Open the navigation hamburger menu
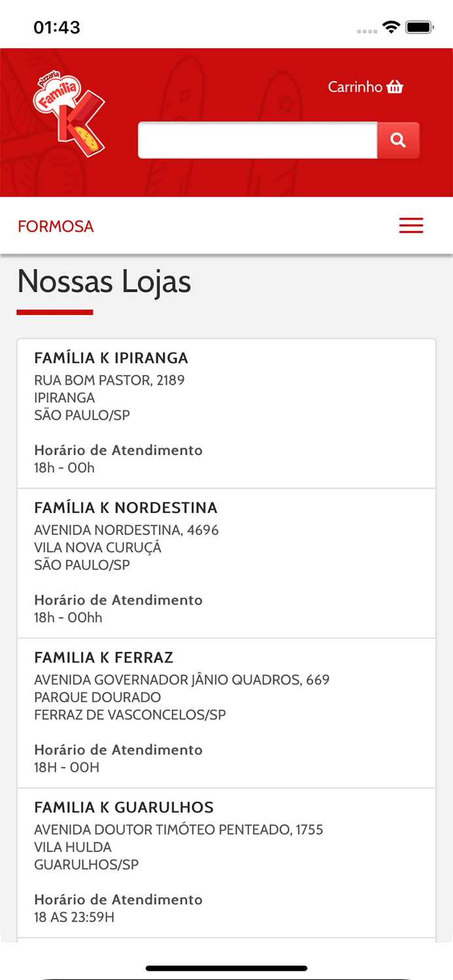 (x=411, y=225)
